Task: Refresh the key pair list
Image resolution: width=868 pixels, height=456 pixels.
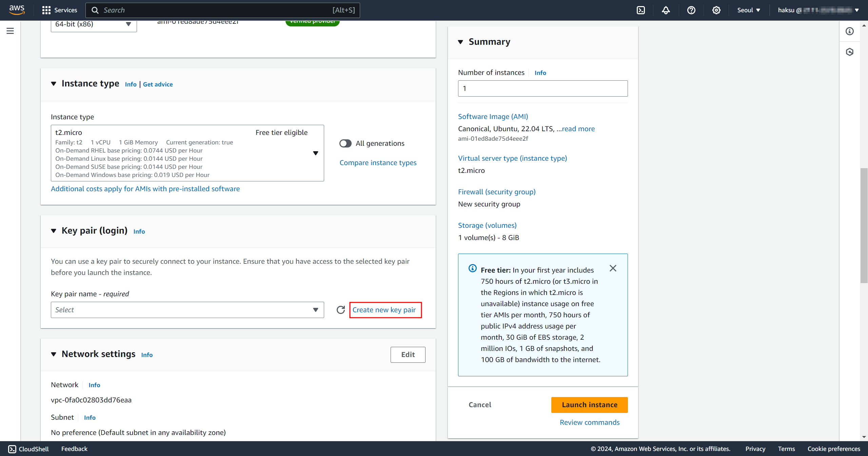Action: point(340,310)
